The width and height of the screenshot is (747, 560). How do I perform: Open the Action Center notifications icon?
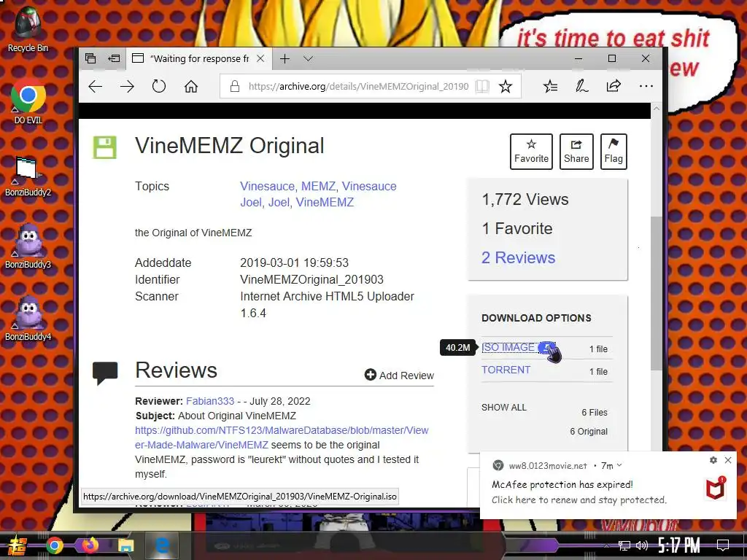[x=723, y=545]
